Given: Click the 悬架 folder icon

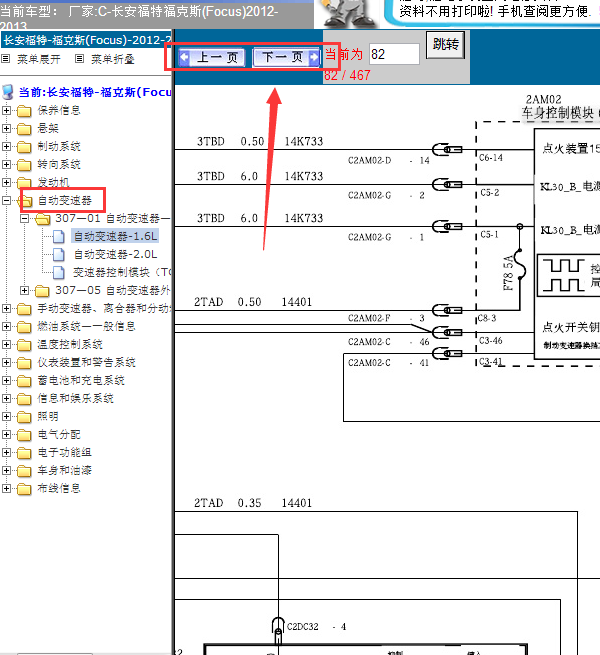Looking at the screenshot, I should tap(24, 129).
